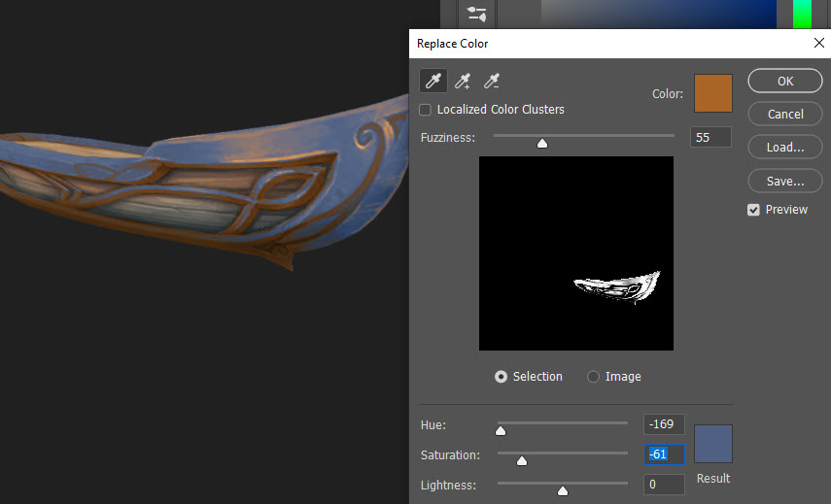Enable Localized Color Clusters checkbox
Viewport: 831px width, 504px height.
425,110
